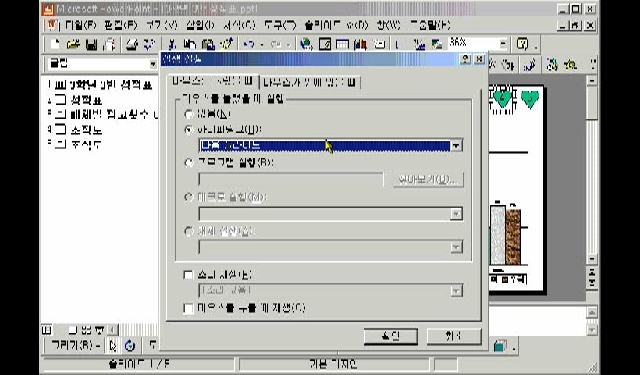Click the 취소 cancel button
640x375 pixels.
tap(454, 337)
